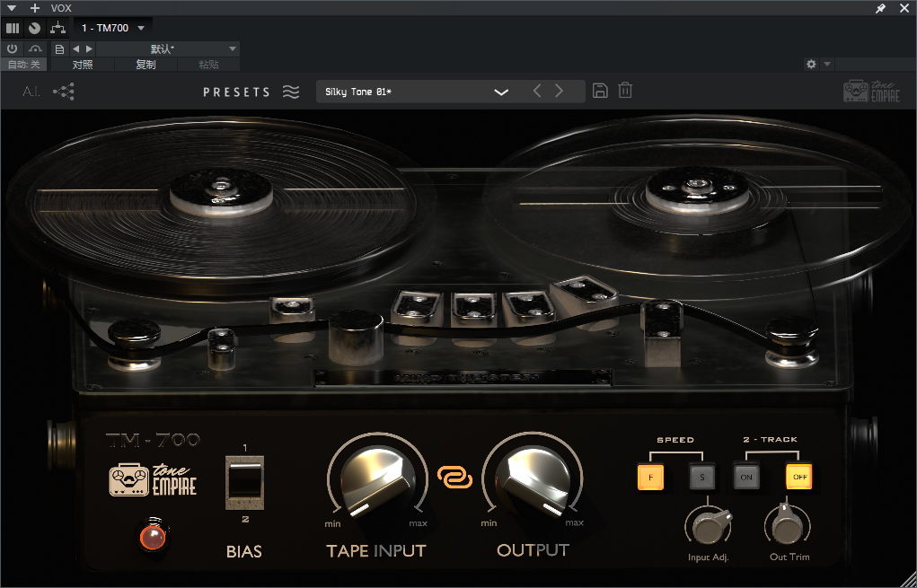This screenshot has height=588, width=917.
Task: Expand the arrow next to settings gear
Action: 827,65
